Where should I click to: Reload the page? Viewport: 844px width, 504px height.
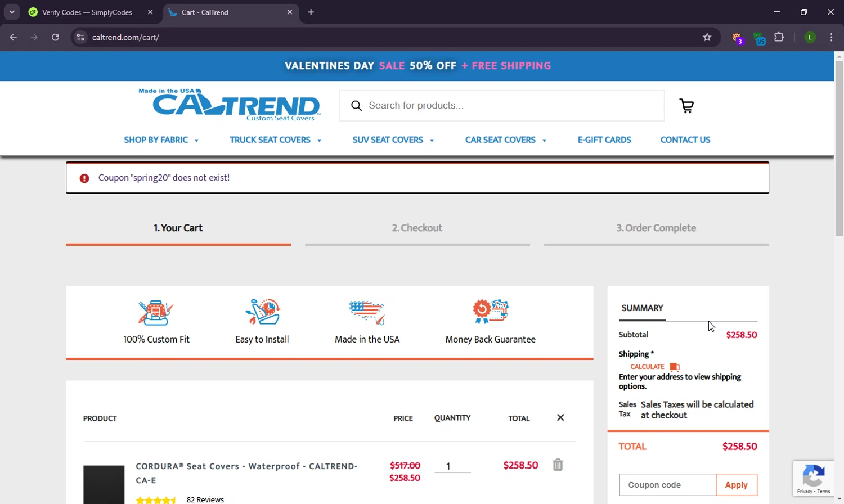(x=55, y=37)
